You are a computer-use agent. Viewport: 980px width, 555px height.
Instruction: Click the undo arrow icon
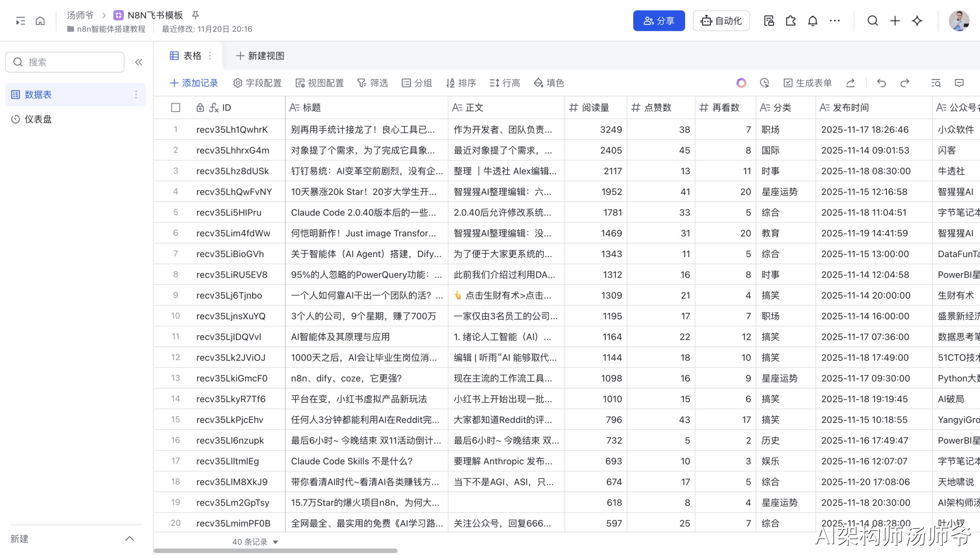(881, 83)
